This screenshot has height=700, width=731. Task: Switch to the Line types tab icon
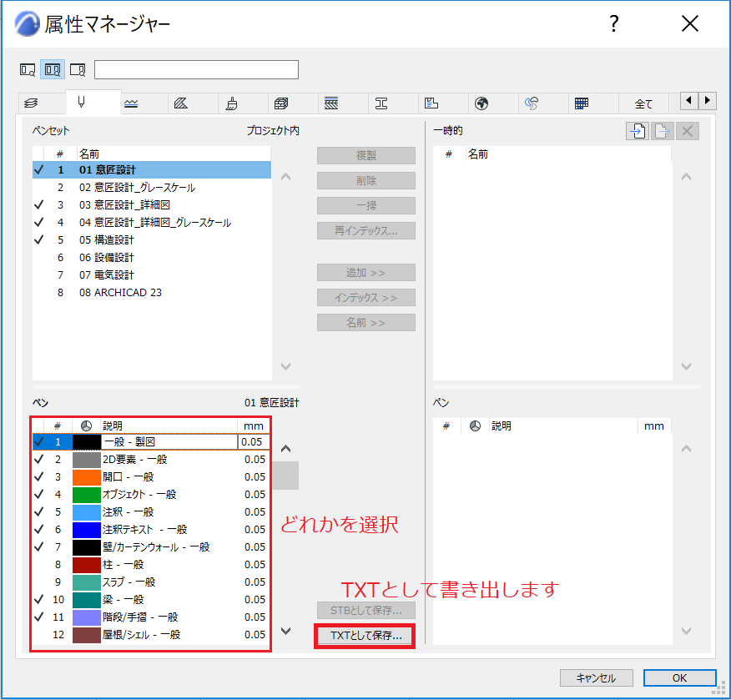131,103
